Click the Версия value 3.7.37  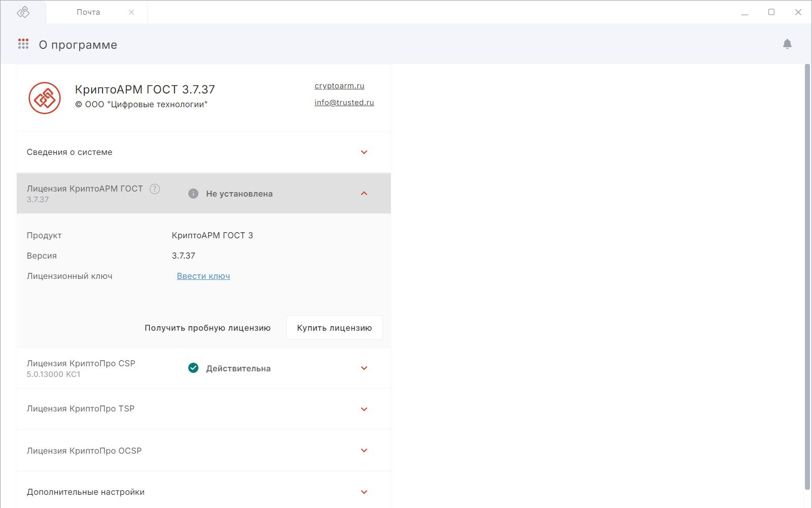click(184, 256)
